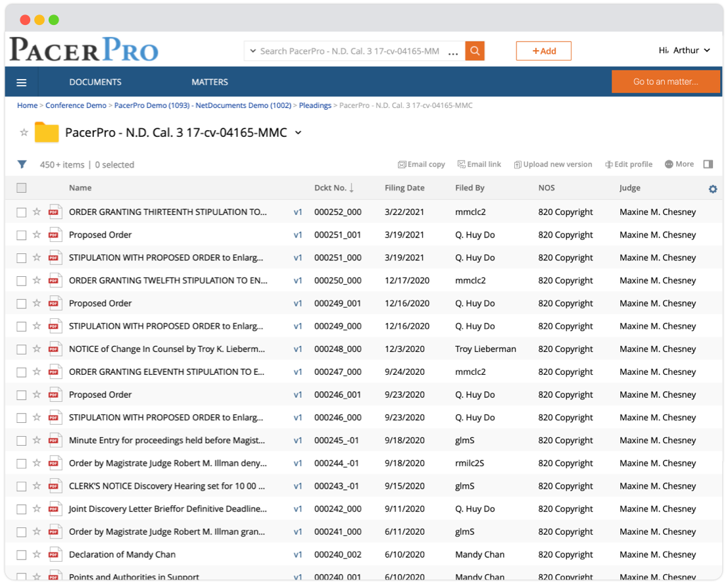Open PDF icon for ORDER GRANTING TWELFTH STIPULATION

[55, 280]
